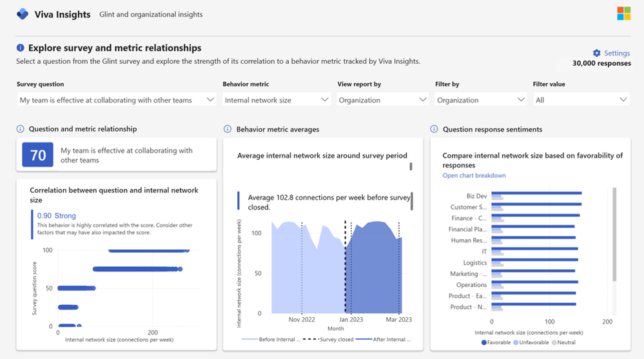Image resolution: width=644 pixels, height=359 pixels.
Task: Open the Survey question dropdown
Action: [x=117, y=100]
